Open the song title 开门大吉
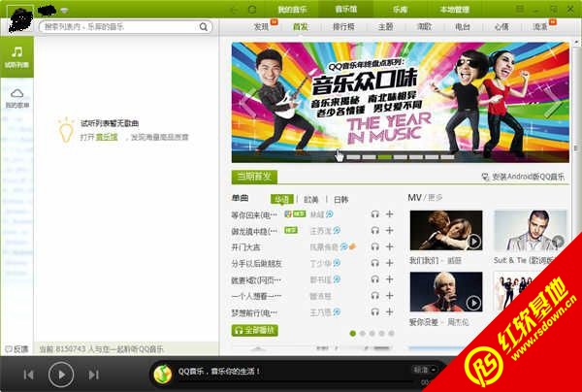Screen dimensions: 582x392 click(x=245, y=247)
